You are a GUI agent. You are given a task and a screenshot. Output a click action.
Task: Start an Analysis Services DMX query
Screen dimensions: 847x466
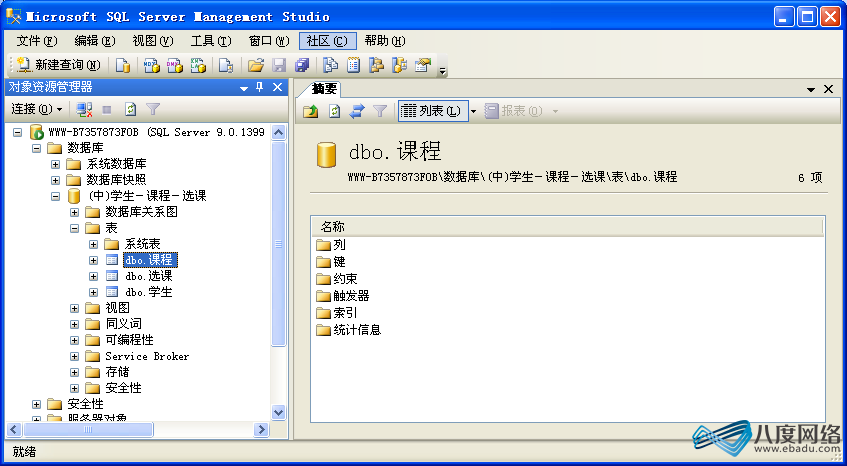[x=174, y=66]
